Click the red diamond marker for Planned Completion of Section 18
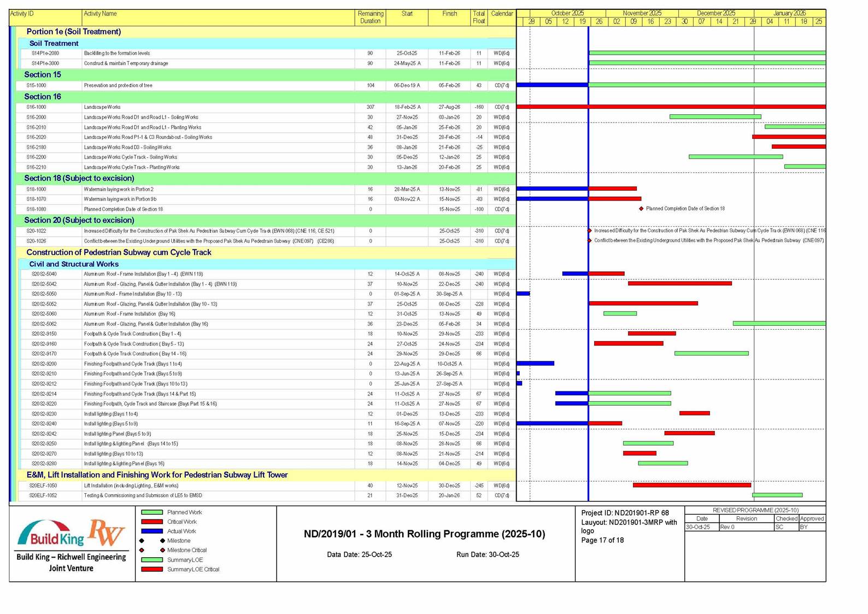 pyautogui.click(x=641, y=209)
